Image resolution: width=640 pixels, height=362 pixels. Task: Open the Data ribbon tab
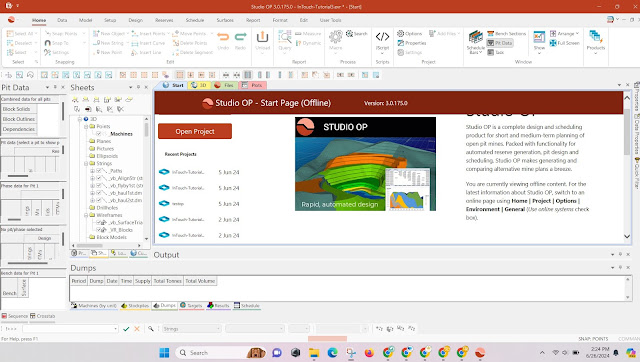click(62, 20)
